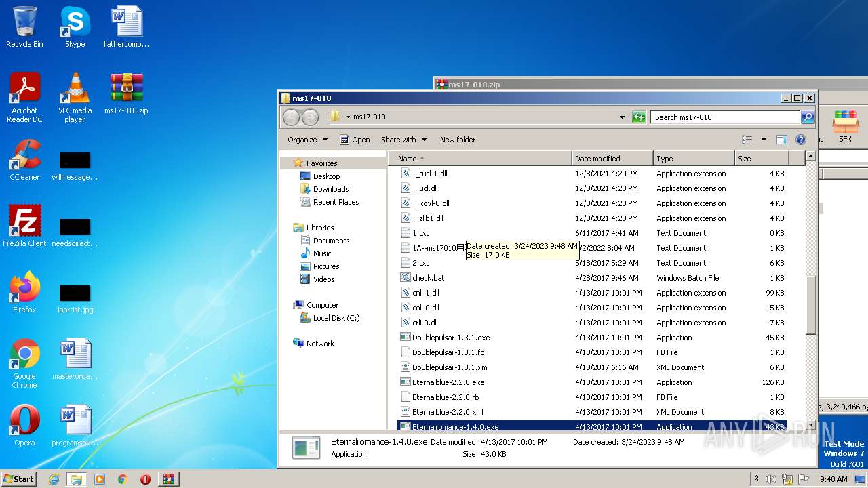Toggle the preview pane button
This screenshot has height=488, width=868.
tap(781, 140)
